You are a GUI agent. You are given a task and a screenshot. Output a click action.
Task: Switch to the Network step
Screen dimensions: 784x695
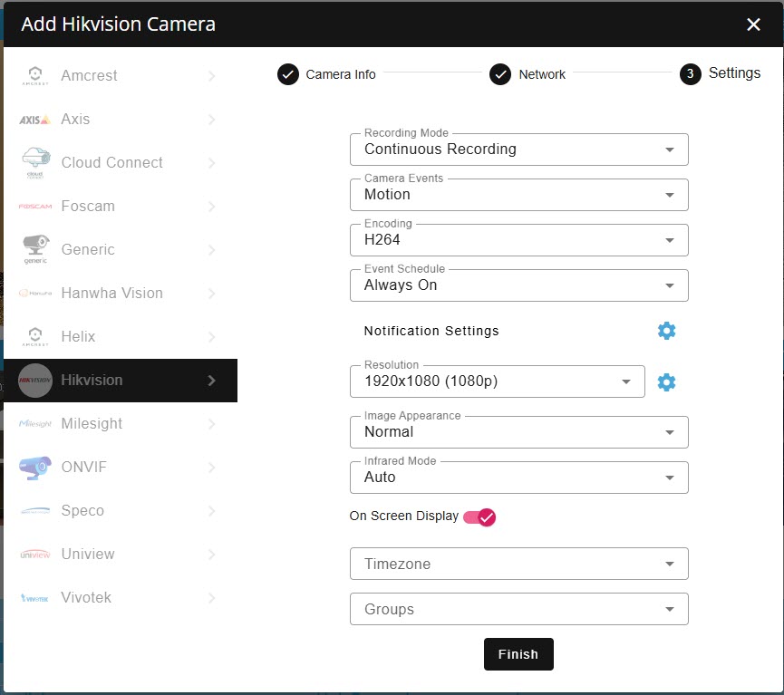tap(528, 74)
